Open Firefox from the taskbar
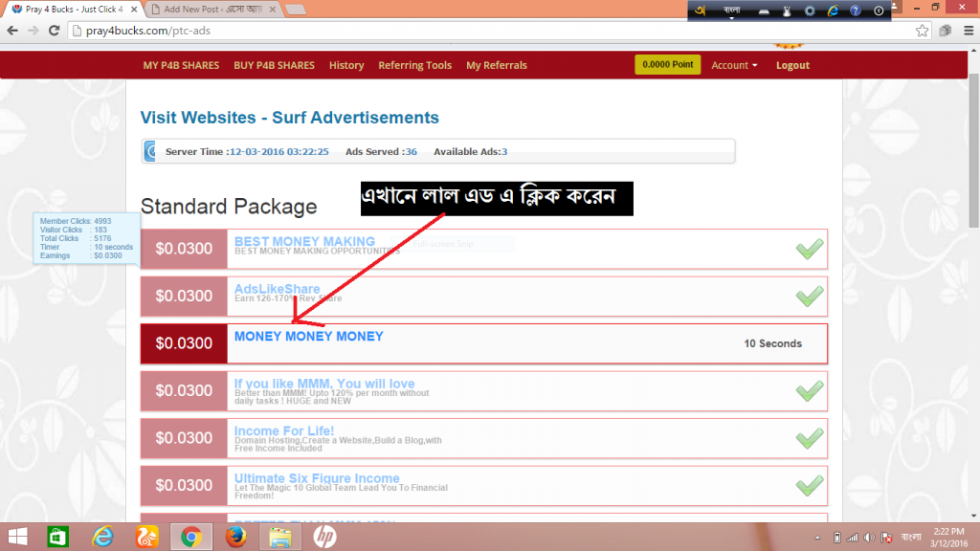This screenshot has height=551, width=980. (x=235, y=537)
